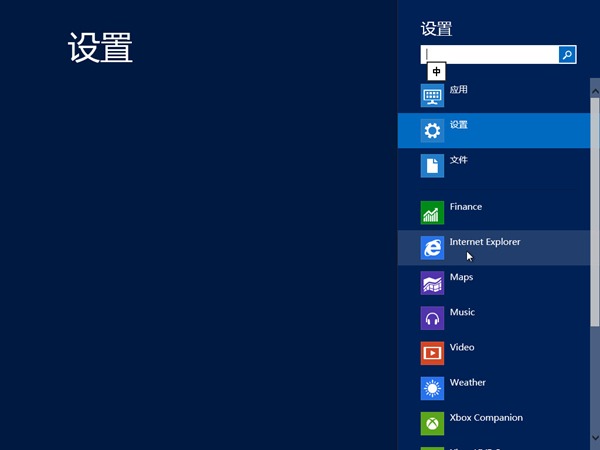This screenshot has height=450, width=600.
Task: Open the Weather sun icon
Action: pyautogui.click(x=432, y=388)
